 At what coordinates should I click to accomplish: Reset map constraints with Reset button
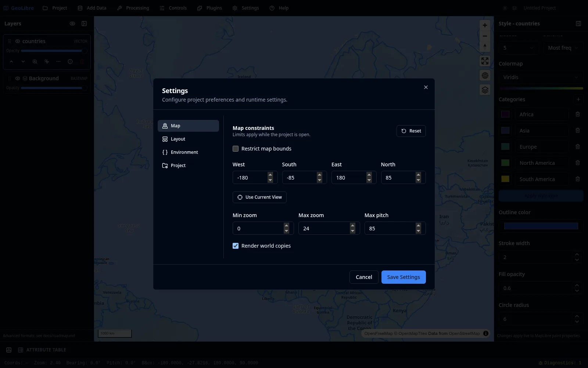[x=411, y=131]
